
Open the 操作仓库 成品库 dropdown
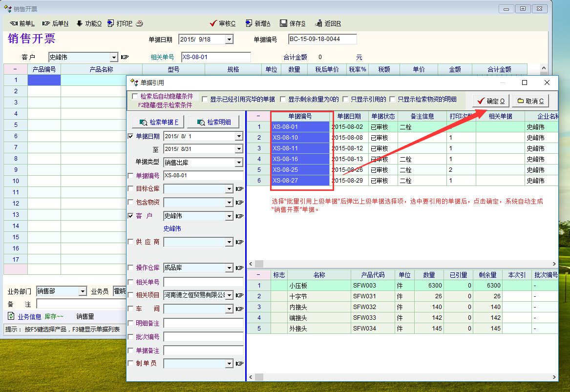point(229,268)
